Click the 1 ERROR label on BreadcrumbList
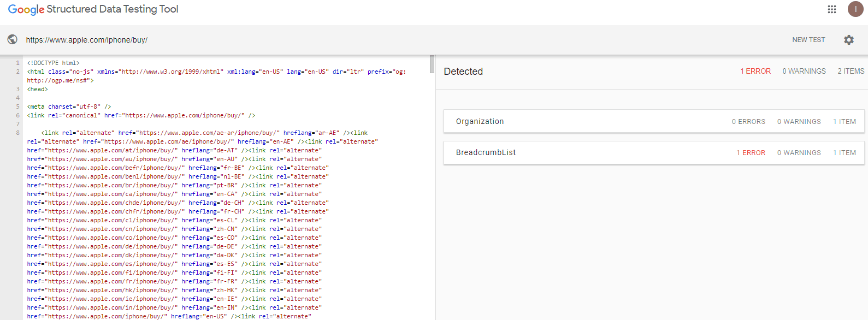This screenshot has height=320, width=868. [x=750, y=153]
